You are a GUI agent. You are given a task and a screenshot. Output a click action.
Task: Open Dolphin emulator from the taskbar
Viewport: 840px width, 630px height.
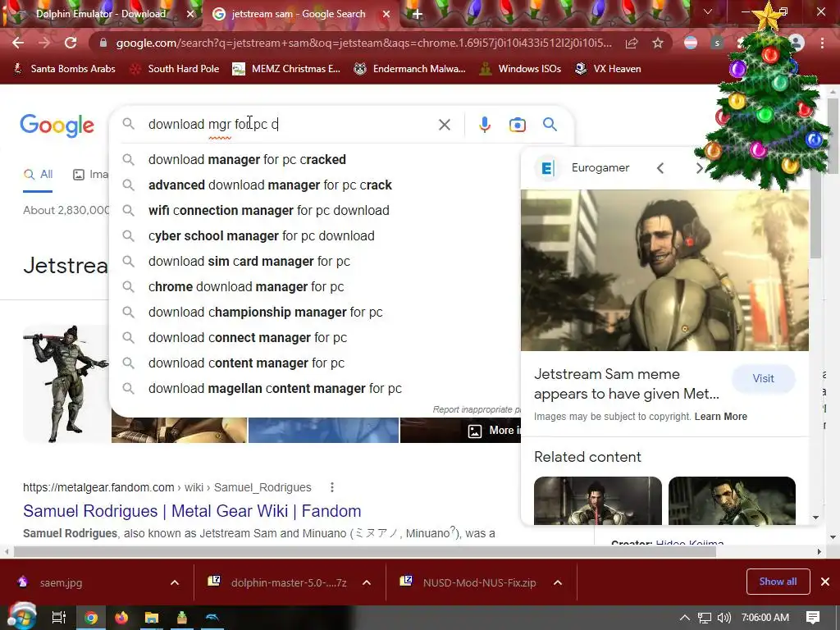212,618
